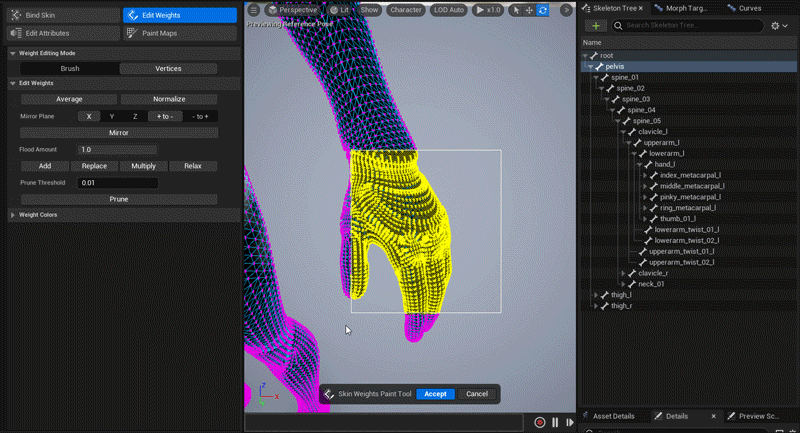The width and height of the screenshot is (800, 433).
Task: Set mirror plane to X
Action: [89, 116]
